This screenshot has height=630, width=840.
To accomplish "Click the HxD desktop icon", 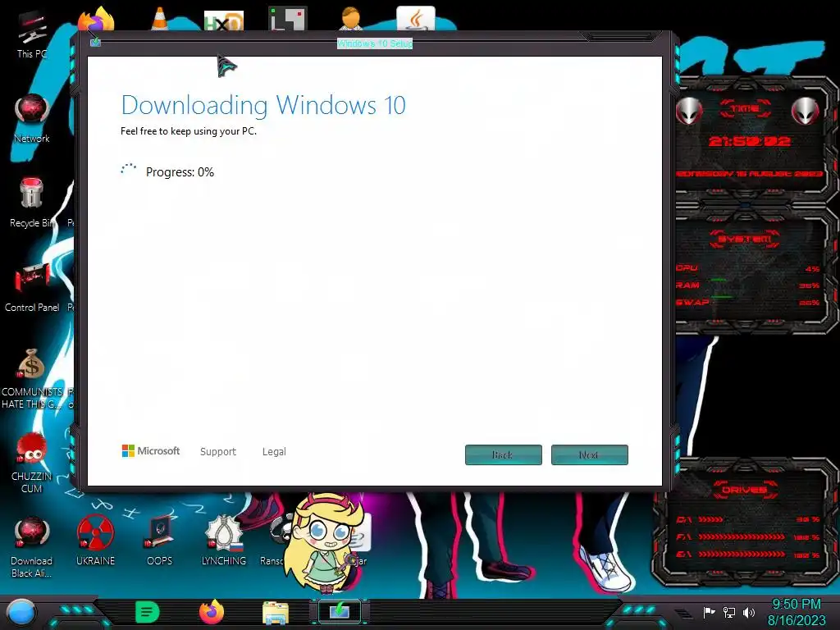I will point(224,21).
